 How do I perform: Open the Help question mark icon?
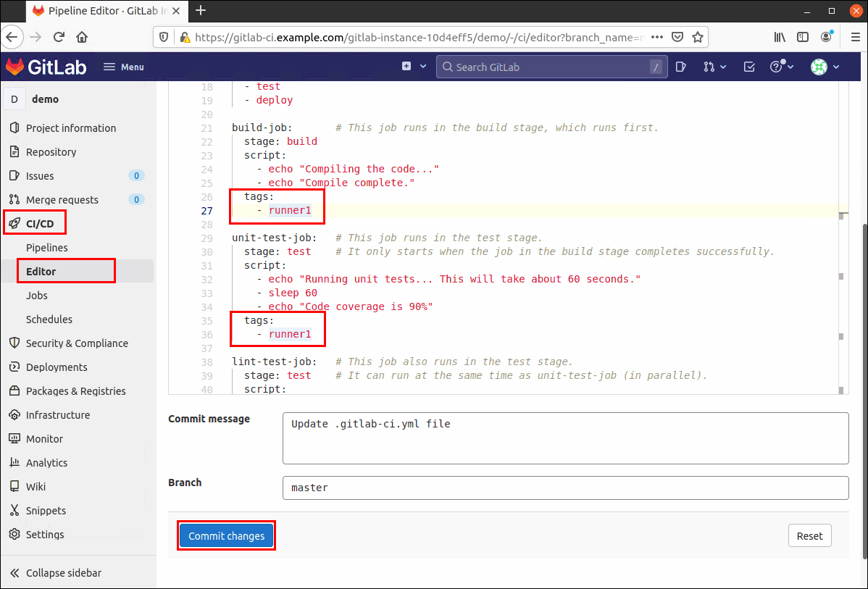776,67
